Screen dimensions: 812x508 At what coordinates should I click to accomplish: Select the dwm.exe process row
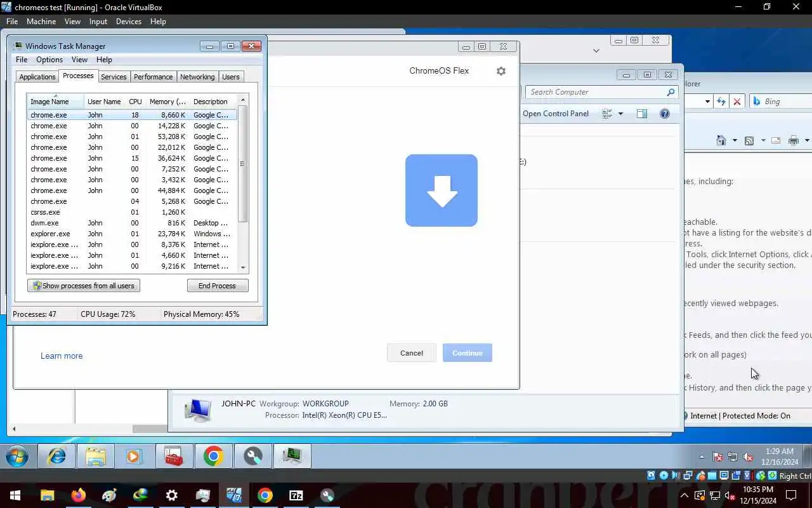(x=132, y=223)
